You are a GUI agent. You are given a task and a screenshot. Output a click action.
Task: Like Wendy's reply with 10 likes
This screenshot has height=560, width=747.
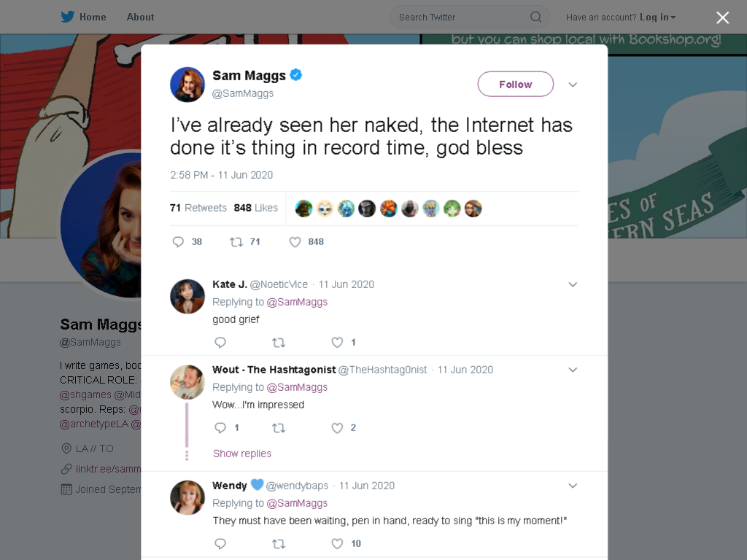337,543
